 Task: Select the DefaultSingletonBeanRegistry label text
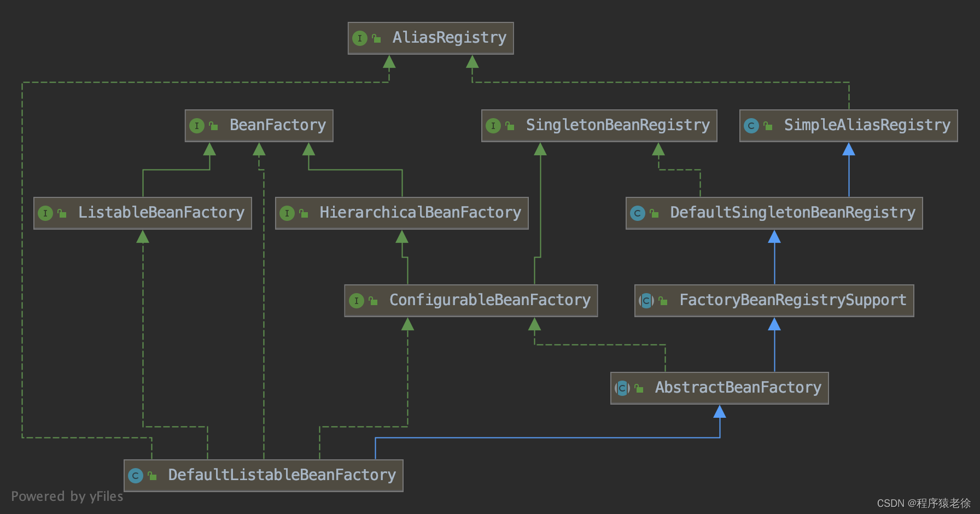tap(793, 213)
